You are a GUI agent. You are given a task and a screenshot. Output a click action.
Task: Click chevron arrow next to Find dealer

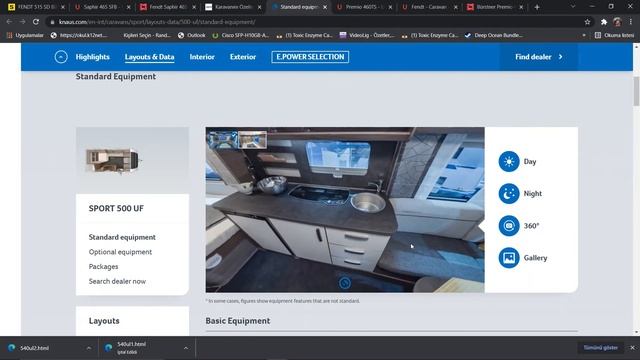point(561,57)
